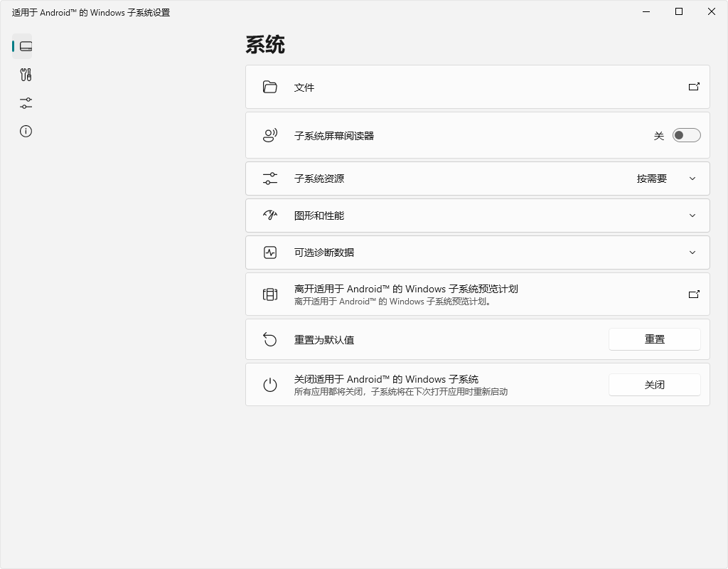Click the 所有应用都将关闭 description text
This screenshot has height=569, width=728.
click(x=401, y=392)
